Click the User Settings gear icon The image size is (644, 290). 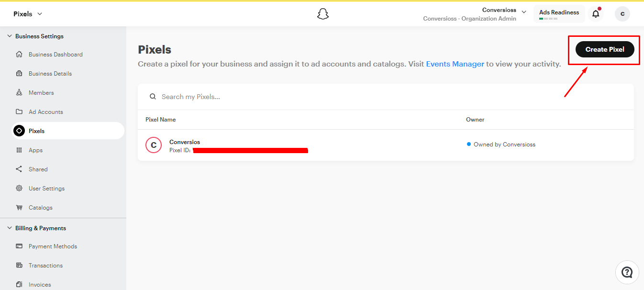[x=19, y=189]
